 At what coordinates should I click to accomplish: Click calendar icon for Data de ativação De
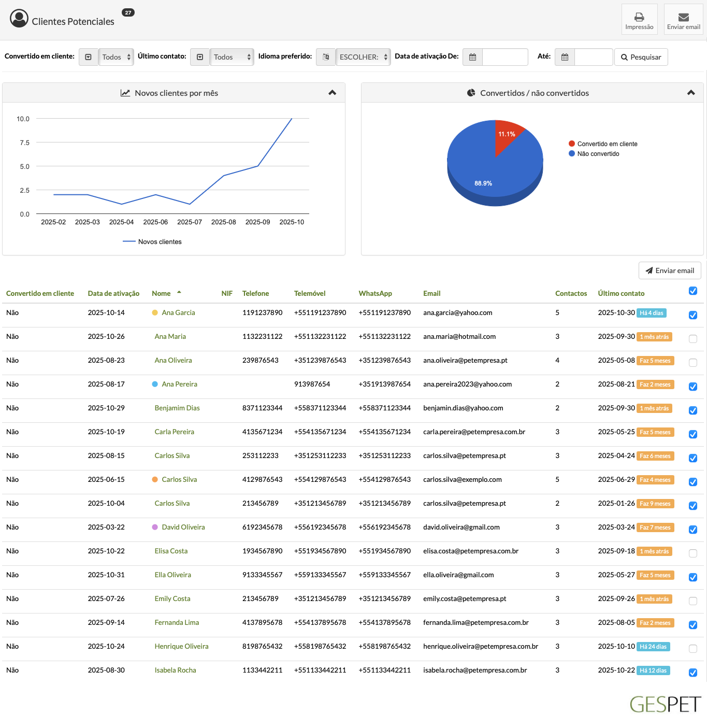point(472,57)
